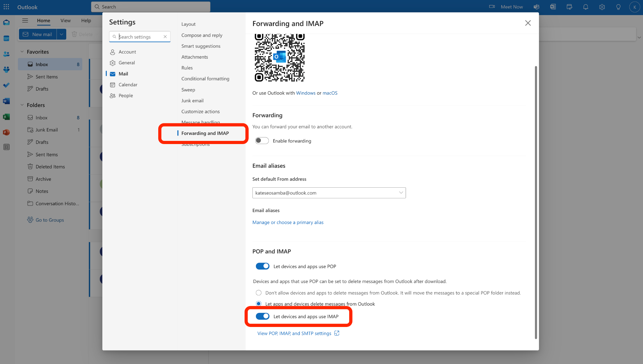
Task: Open Excel app in left rail
Action: click(x=6, y=117)
